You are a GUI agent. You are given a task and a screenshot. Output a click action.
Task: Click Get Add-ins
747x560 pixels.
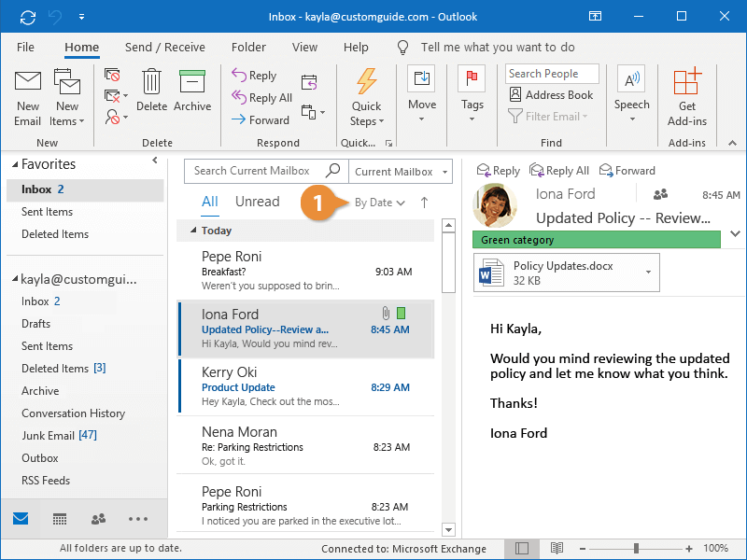(687, 98)
